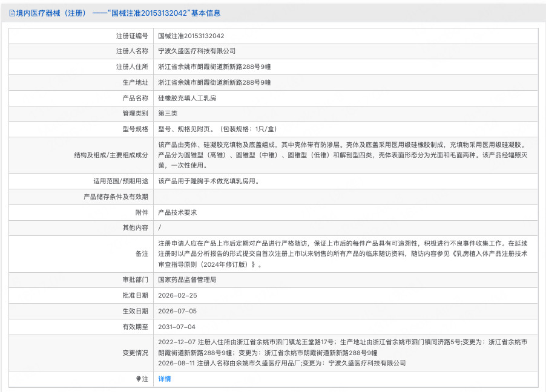This screenshot has width=546, height=392.
Task: Open the 详情 link
Action: click(165, 379)
